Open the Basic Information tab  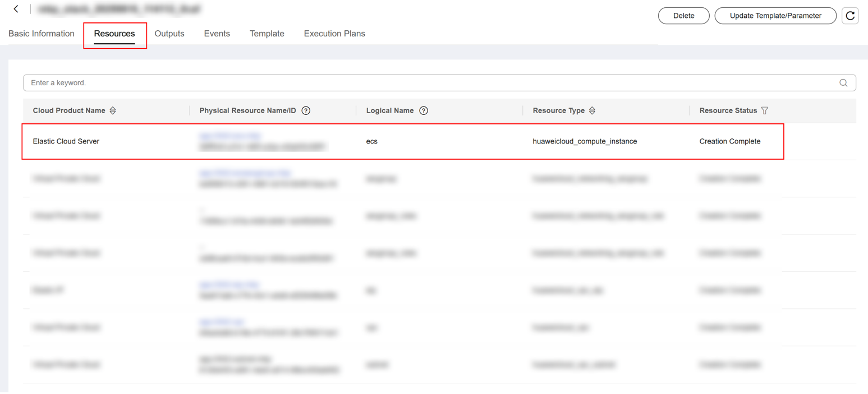click(42, 34)
